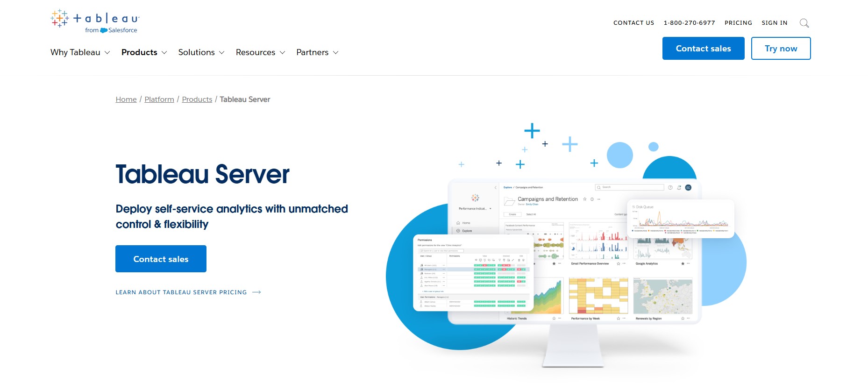The width and height of the screenshot is (868, 390).
Task: Click the Tableau Server heading
Action: (202, 175)
